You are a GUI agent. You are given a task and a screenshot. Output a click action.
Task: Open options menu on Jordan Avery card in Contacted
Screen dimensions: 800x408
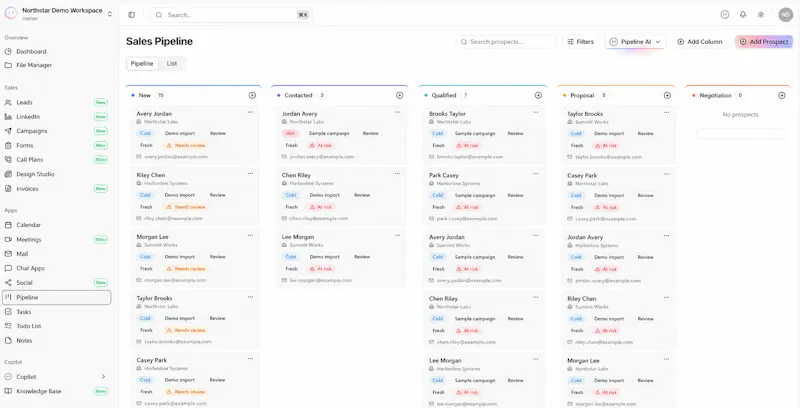pos(397,112)
